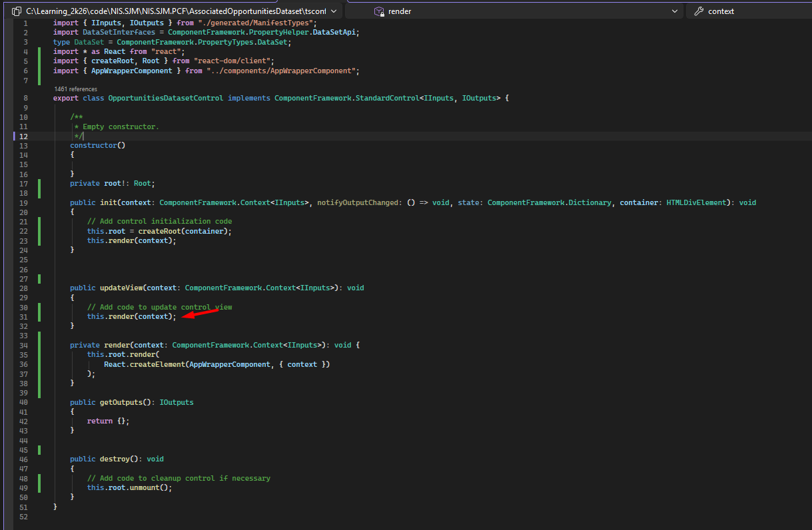Click line number 8 in the gutter
This screenshot has height=530, width=812.
(x=25, y=98)
